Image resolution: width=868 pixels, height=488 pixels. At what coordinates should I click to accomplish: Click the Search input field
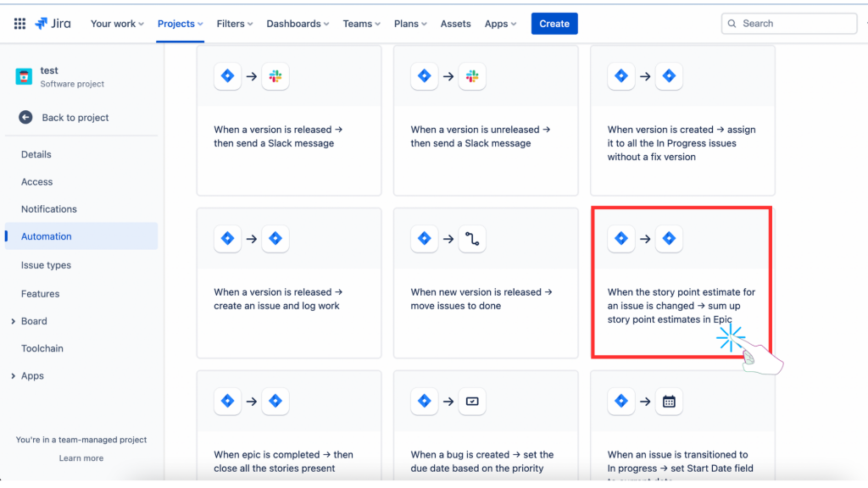[x=789, y=23]
